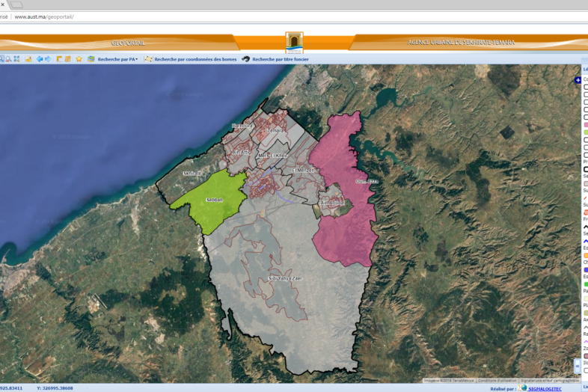Screen dimensions: 588x392
Task: Click the browser address bar URL
Action: 44,16
